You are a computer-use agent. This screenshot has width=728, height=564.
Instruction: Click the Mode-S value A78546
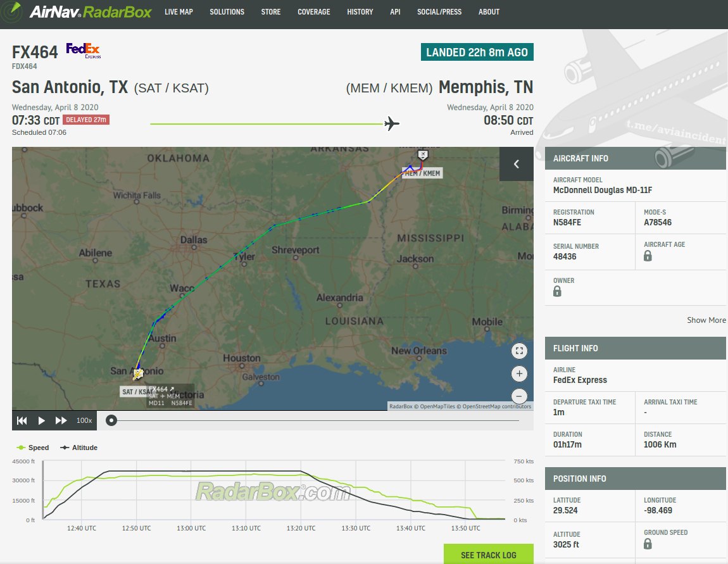(x=658, y=222)
